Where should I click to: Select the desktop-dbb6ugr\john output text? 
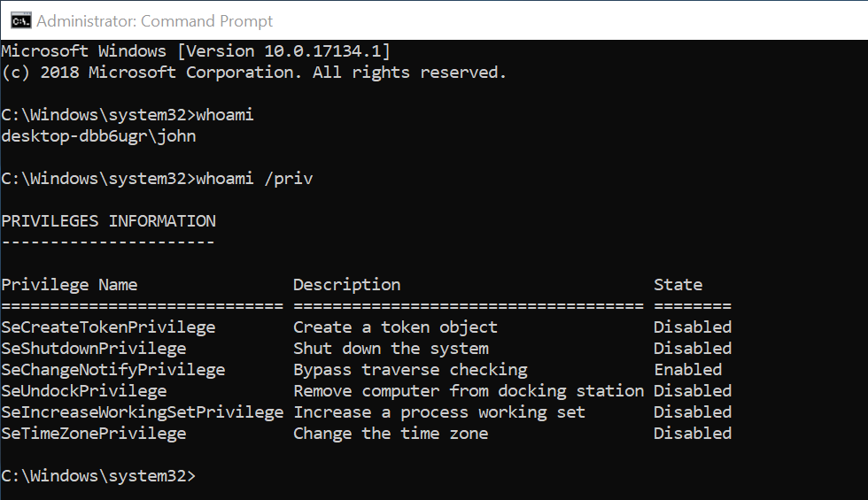(x=98, y=136)
